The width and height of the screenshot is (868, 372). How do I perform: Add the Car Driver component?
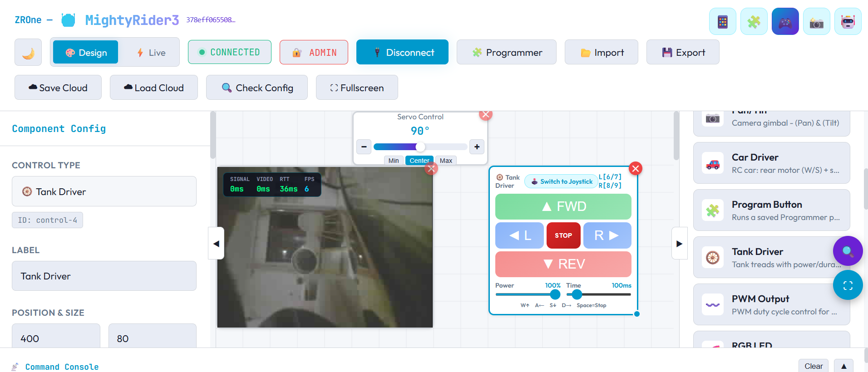(x=771, y=163)
